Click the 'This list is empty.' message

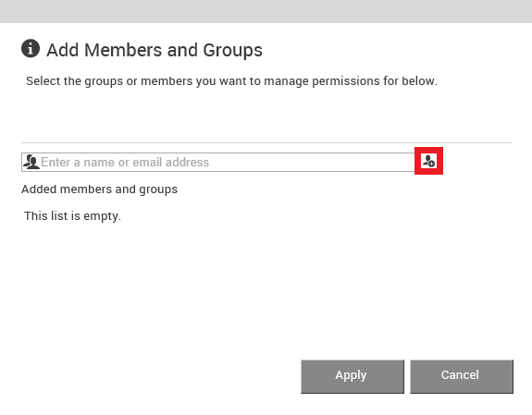(72, 216)
